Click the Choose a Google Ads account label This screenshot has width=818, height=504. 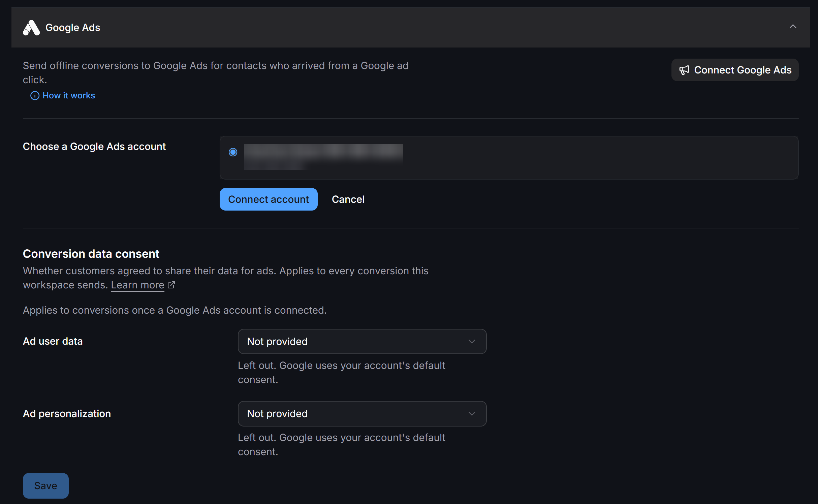94,147
